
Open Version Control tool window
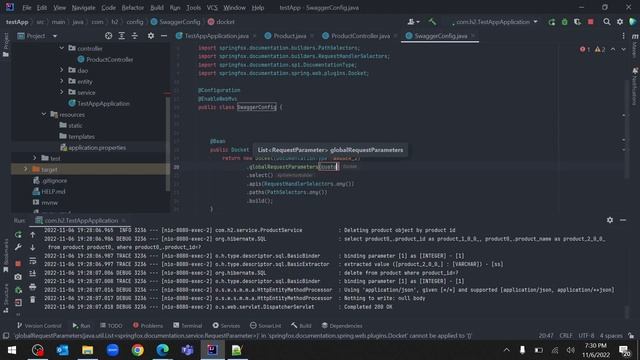(x=39, y=326)
